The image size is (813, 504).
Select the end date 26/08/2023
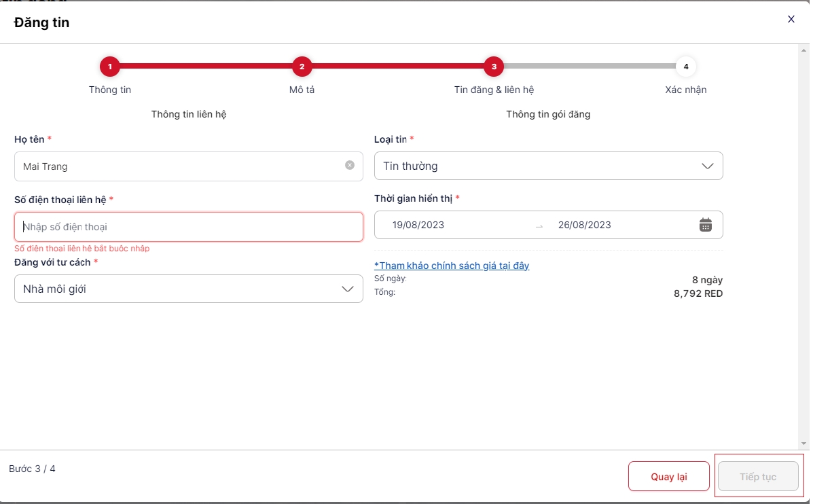[x=584, y=225]
